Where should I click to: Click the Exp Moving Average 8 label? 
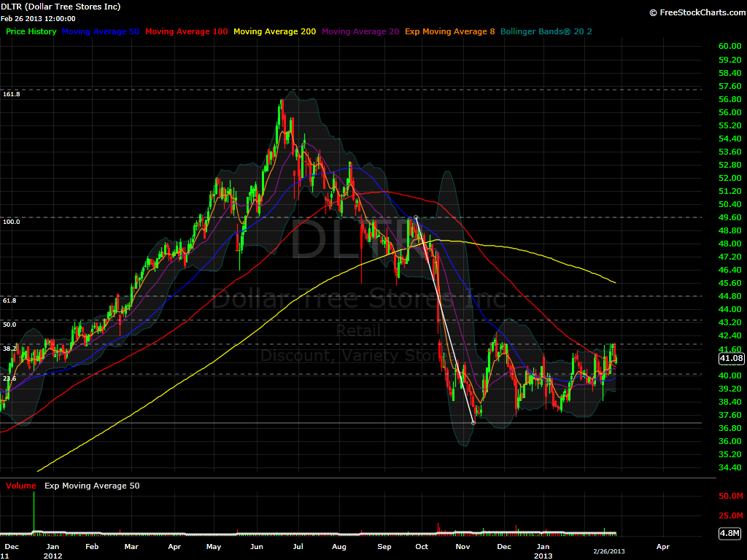(x=449, y=31)
